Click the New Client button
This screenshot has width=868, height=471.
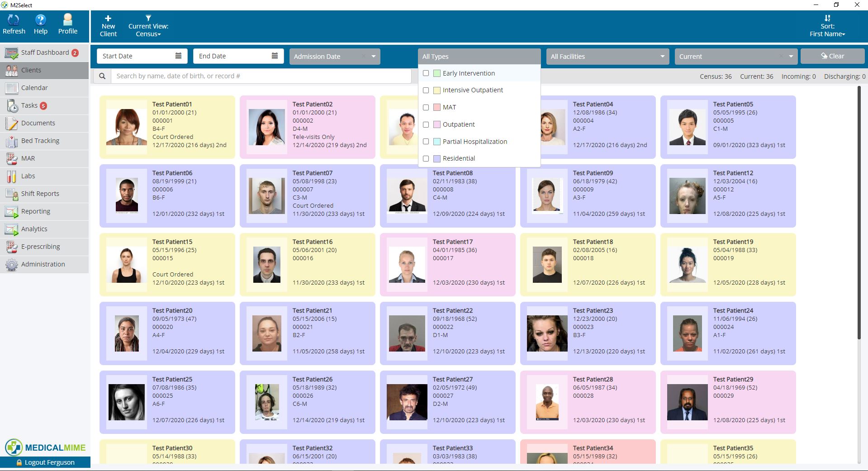pos(108,26)
